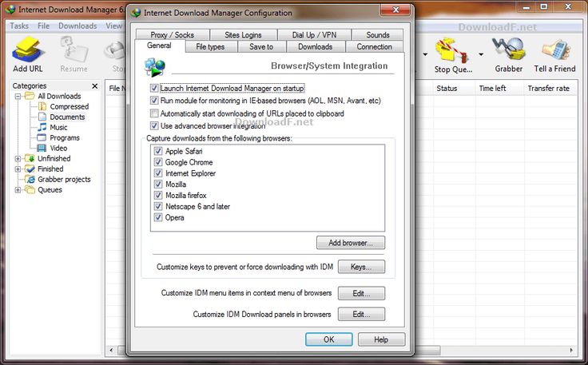Click the Time left column header
Viewport: 588px width, 365px height.
coord(499,89)
